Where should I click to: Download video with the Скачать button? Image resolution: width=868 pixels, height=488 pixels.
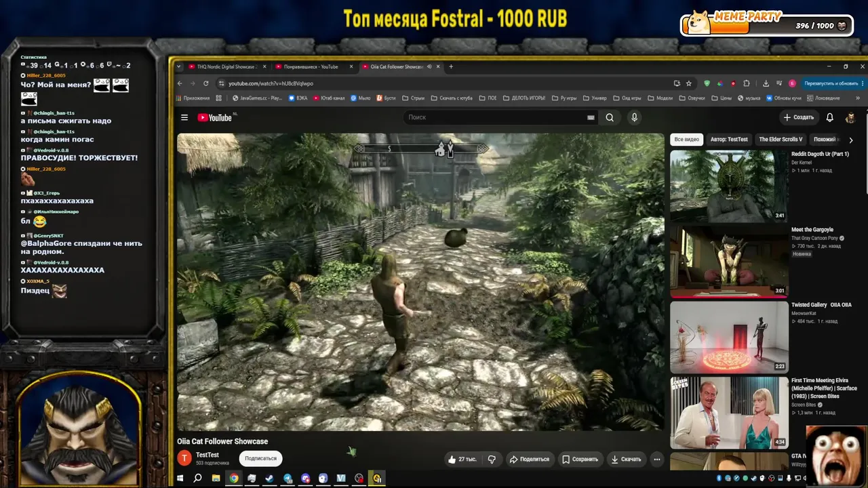pos(626,459)
